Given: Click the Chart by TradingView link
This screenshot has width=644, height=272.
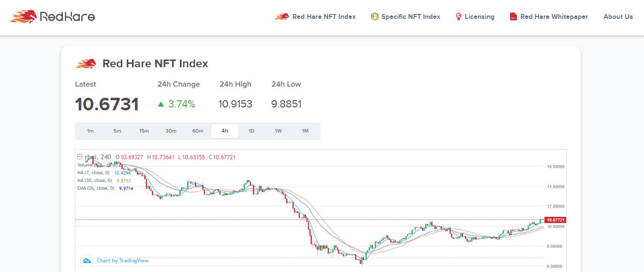Looking at the screenshot, I should point(123,261).
